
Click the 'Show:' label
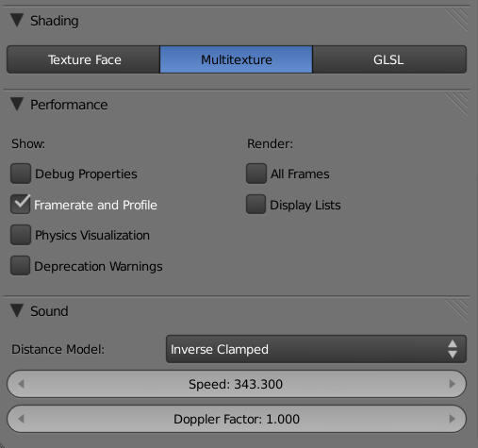pos(28,143)
